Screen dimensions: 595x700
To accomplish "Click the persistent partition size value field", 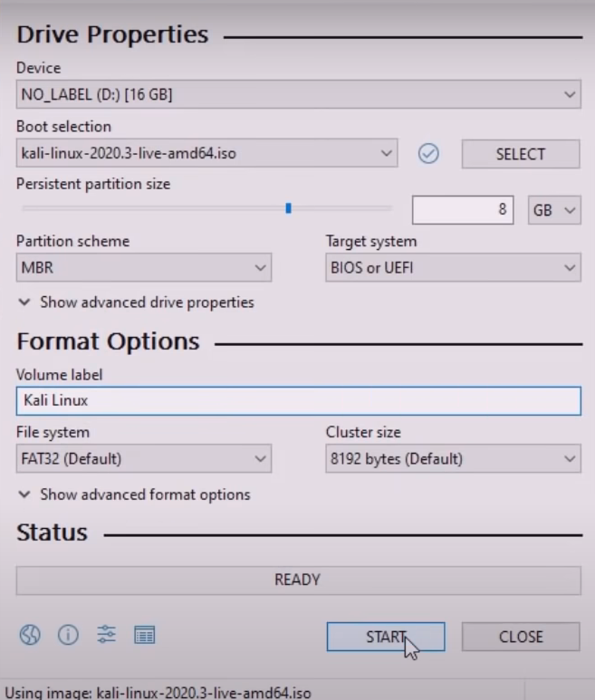I will (x=463, y=210).
